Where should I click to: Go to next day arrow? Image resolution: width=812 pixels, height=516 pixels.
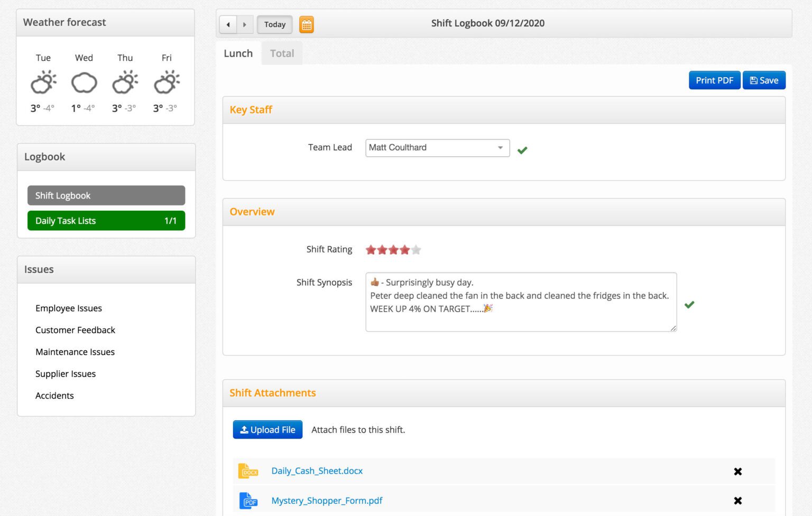tap(244, 25)
